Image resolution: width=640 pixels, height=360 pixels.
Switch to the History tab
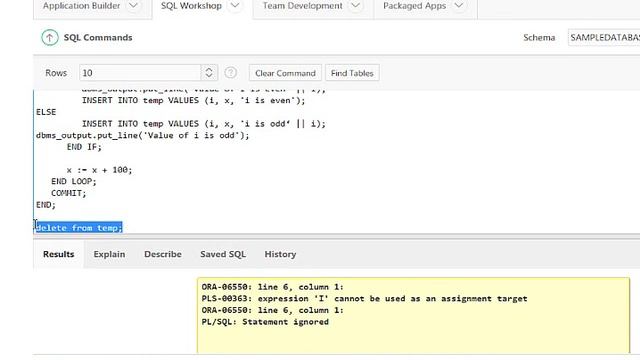(x=280, y=254)
